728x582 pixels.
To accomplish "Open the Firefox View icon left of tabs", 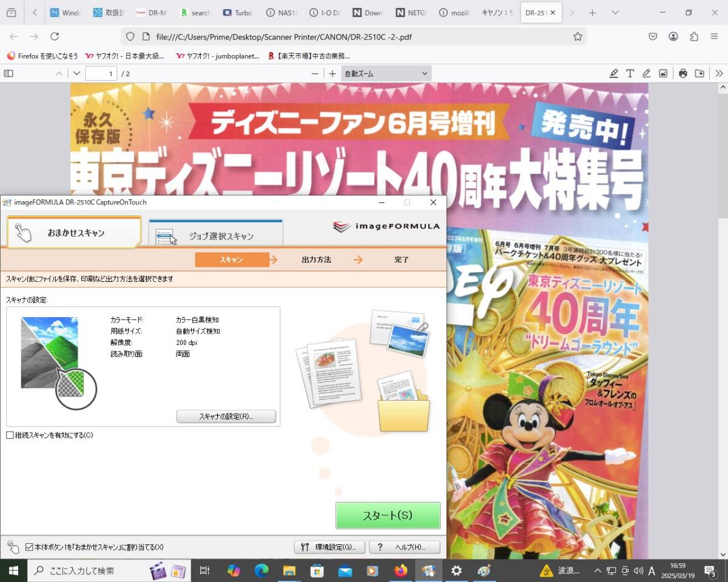I will click(x=12, y=13).
